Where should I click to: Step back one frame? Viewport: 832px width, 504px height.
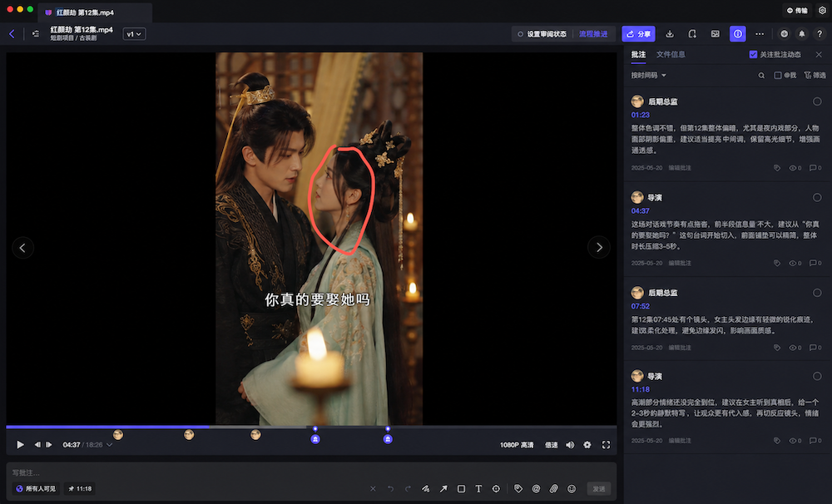[x=37, y=445]
